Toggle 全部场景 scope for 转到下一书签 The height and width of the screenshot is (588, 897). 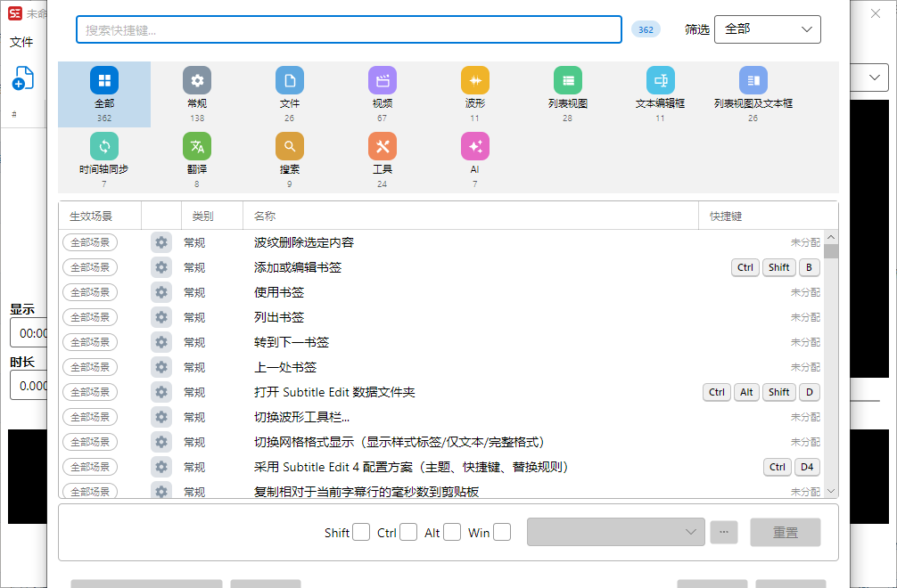coord(90,342)
